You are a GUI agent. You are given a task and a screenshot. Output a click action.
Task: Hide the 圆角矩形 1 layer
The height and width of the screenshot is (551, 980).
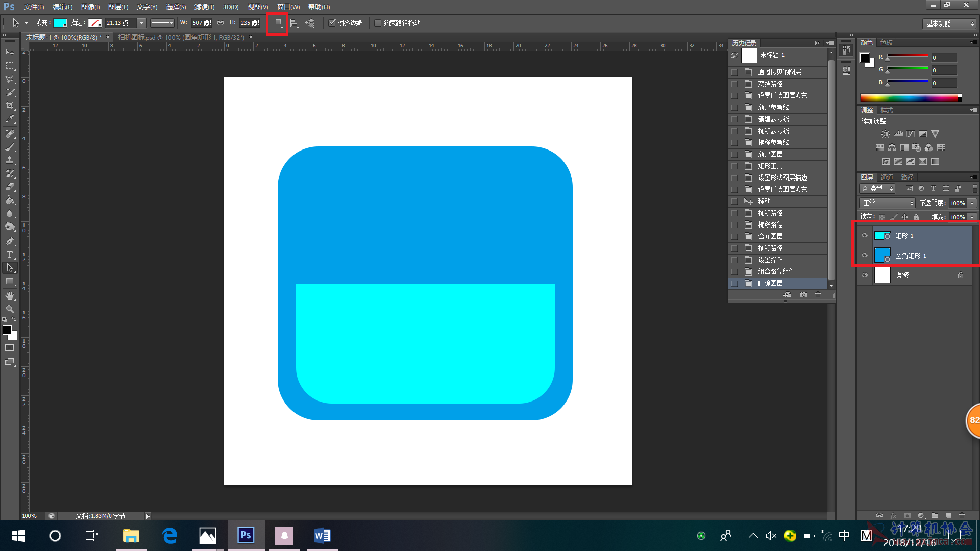[x=865, y=256]
